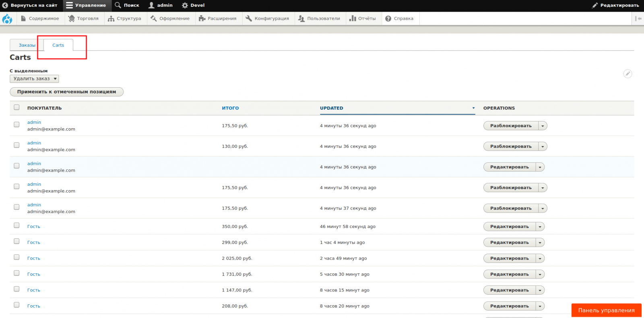Toggle the select-all checkbox in the header
This screenshot has height=318, width=644.
click(x=17, y=107)
